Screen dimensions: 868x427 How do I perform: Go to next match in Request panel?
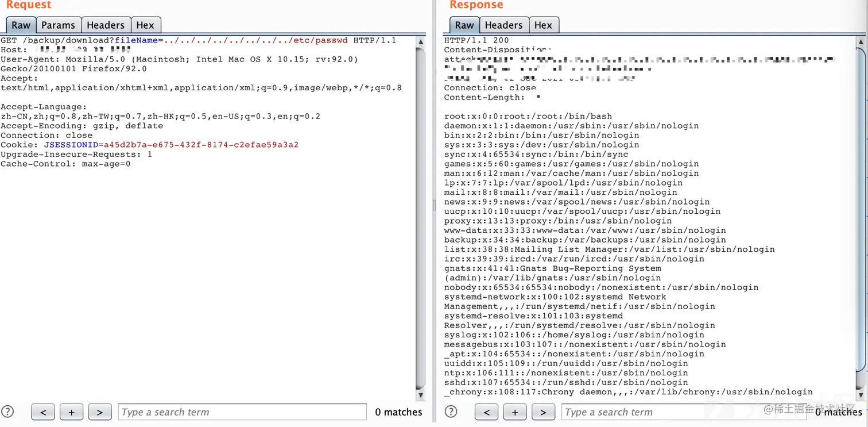coord(99,412)
